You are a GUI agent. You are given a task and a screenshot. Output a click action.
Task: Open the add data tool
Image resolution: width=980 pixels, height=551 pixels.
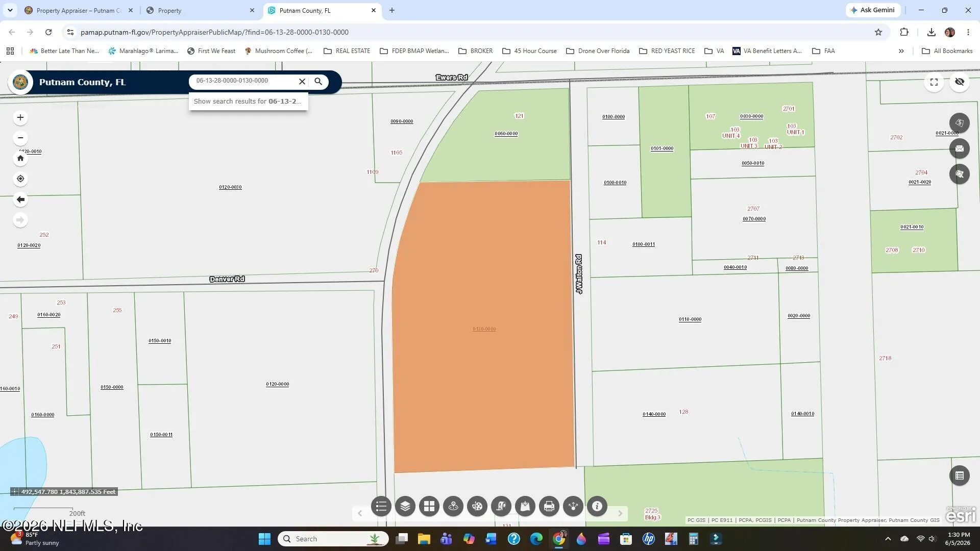[525, 506]
